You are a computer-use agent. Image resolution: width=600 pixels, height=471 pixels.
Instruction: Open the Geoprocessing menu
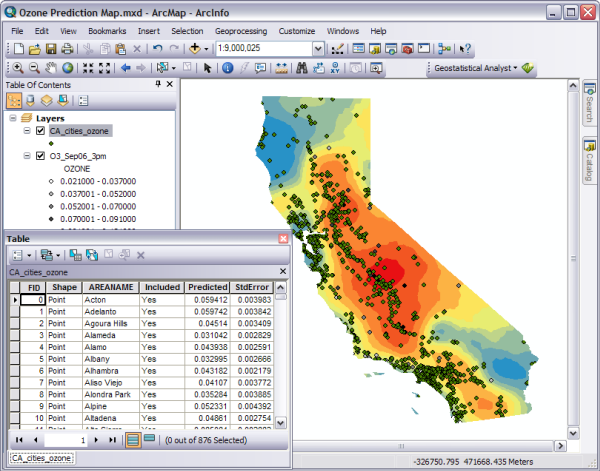(x=241, y=31)
